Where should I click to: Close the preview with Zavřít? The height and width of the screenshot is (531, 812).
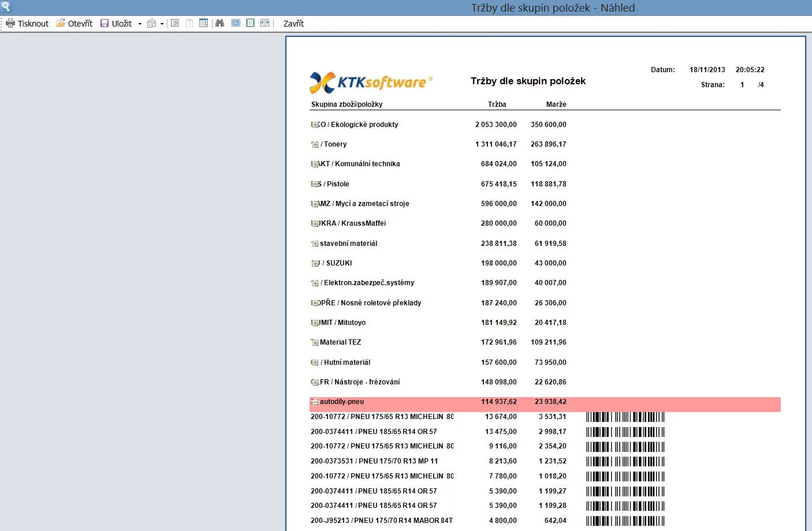click(x=293, y=24)
